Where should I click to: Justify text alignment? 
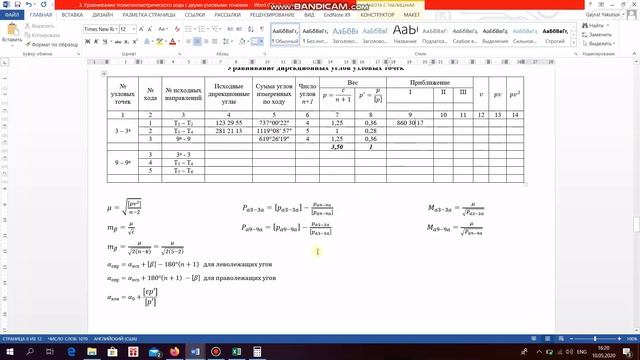(215, 41)
